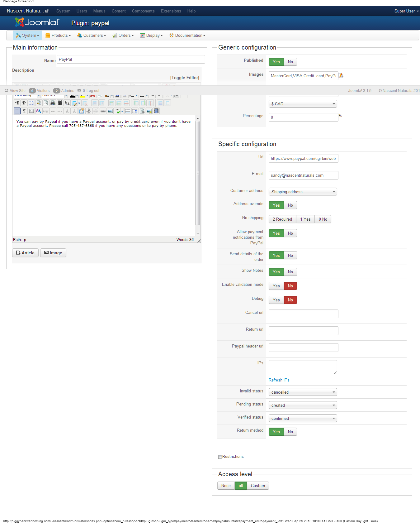Viewport: 420px width, 523px height.
Task: Open the Components menu
Action: pyautogui.click(x=143, y=11)
